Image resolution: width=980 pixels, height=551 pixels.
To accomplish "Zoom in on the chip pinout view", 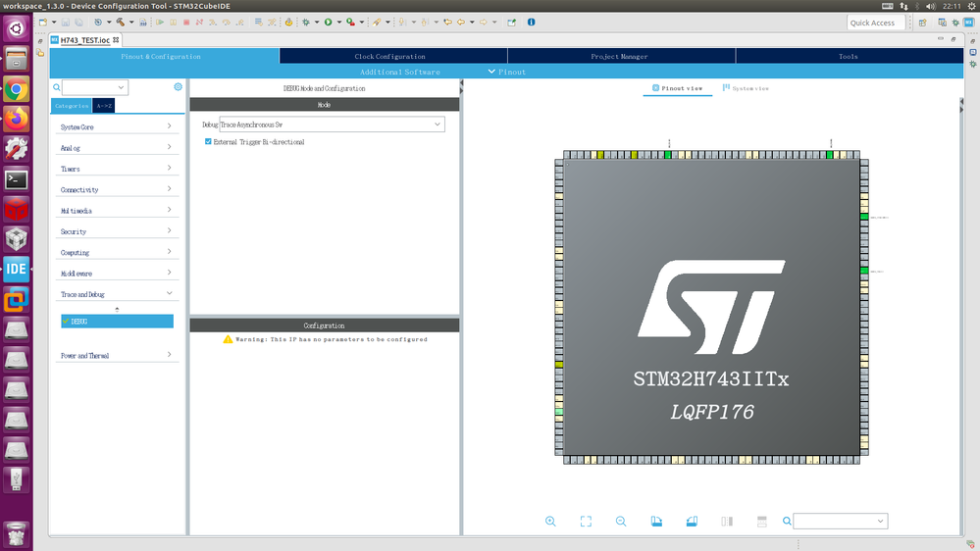I will (550, 521).
